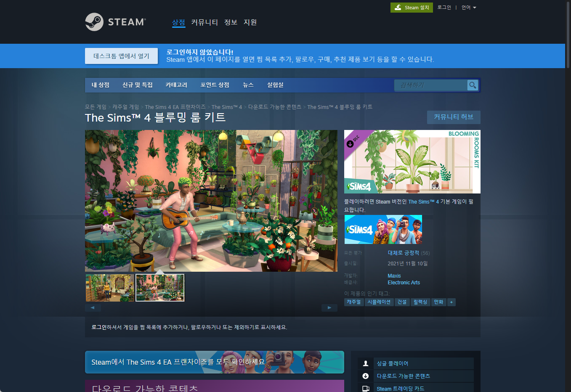Open 카테고리 menu
571x392 pixels.
pos(176,85)
